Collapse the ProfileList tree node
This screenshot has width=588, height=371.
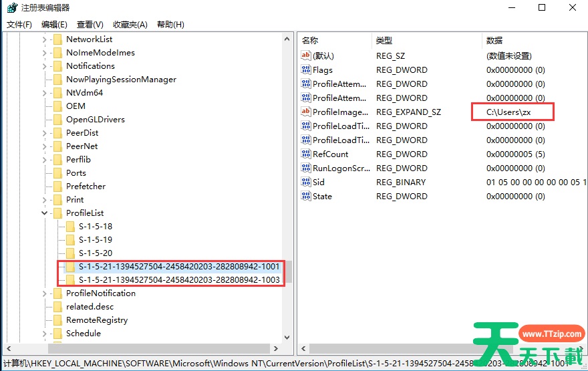(x=44, y=213)
